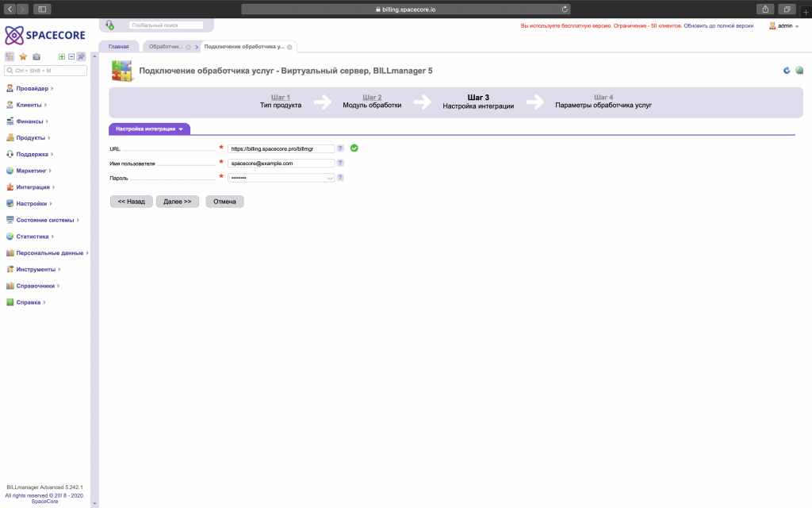This screenshot has width=812, height=508.
Task: Open the Статистика menu section
Action: click(30, 237)
